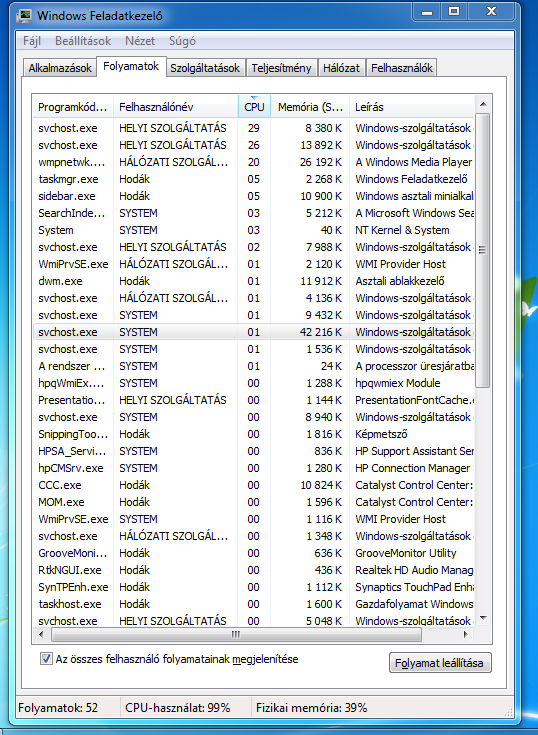
Task: Select the SnippingTool process row
Action: 254,434
